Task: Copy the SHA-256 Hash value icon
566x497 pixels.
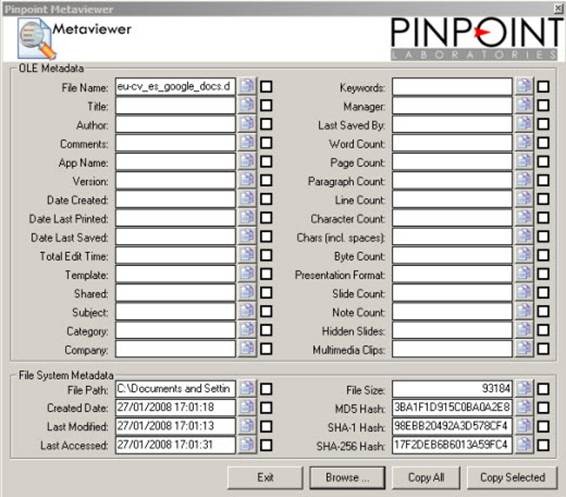Action: (524, 445)
